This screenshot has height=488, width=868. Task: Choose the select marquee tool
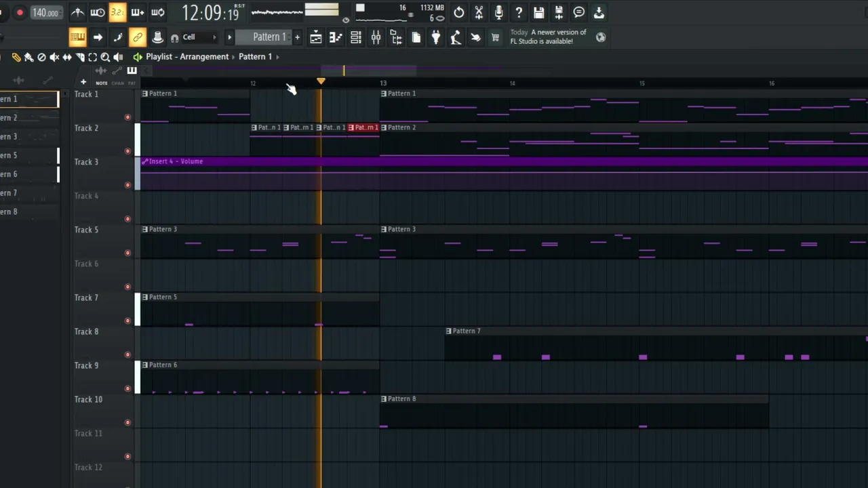(93, 57)
